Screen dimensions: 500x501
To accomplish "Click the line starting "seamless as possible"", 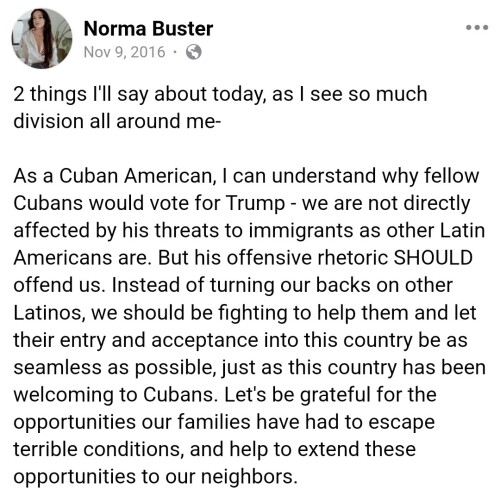I will point(250,368).
